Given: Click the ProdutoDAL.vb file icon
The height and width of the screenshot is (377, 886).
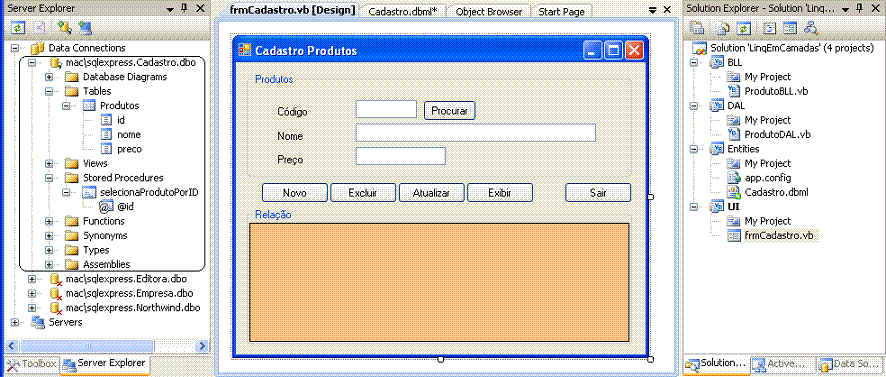Looking at the screenshot, I should (x=733, y=134).
